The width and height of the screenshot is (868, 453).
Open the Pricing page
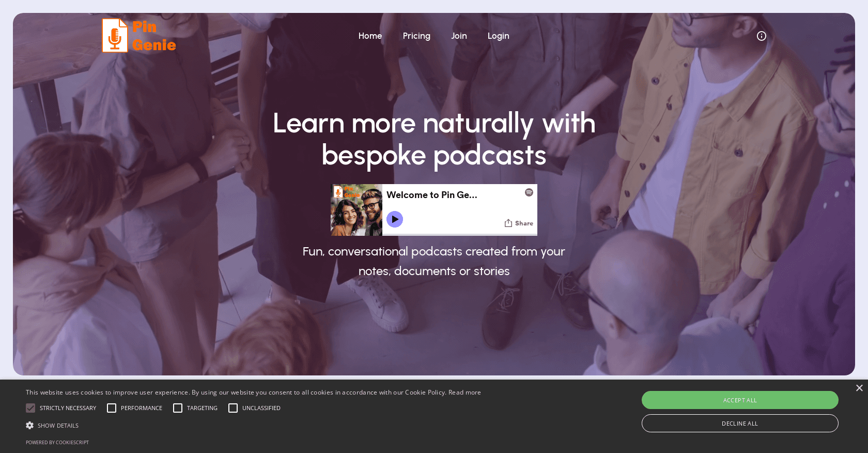click(x=416, y=36)
